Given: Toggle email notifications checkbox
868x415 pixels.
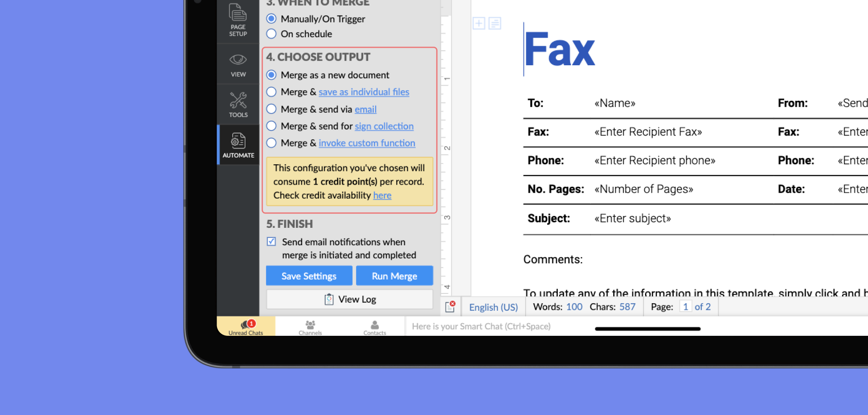Looking at the screenshot, I should 271,241.
